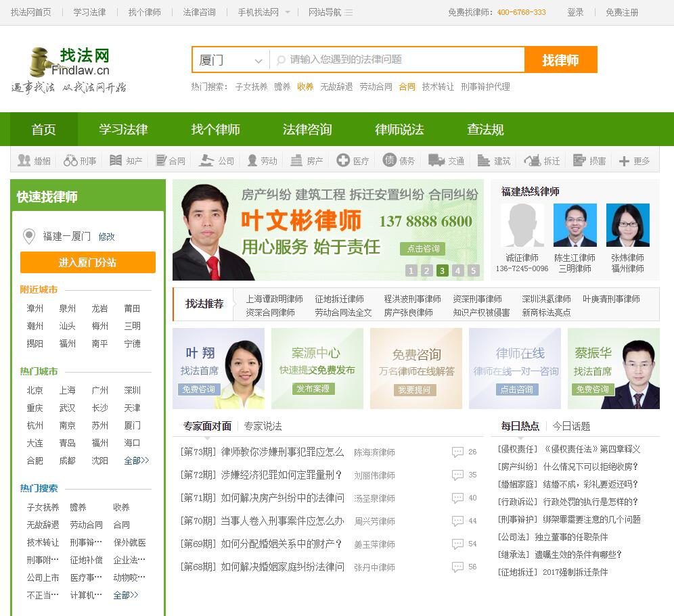Viewport: 674px width, 616px height.
Task: Click hot search 无故辞退 under search box
Action: click(336, 87)
